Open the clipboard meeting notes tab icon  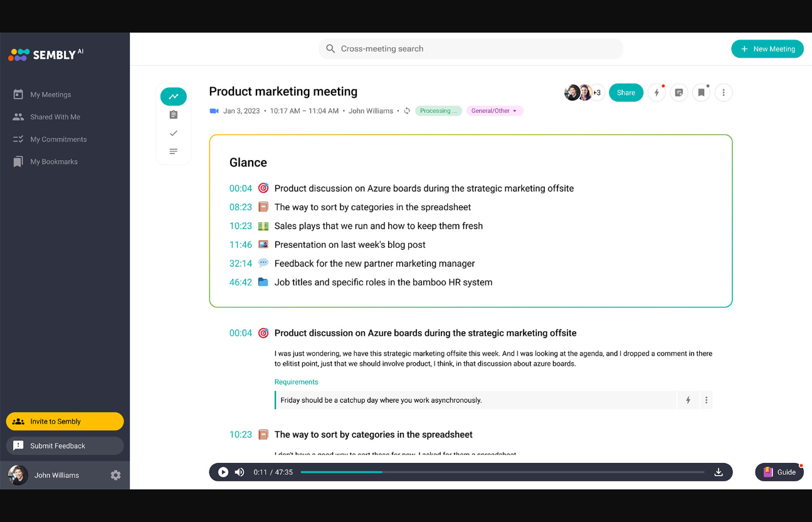[x=174, y=115]
